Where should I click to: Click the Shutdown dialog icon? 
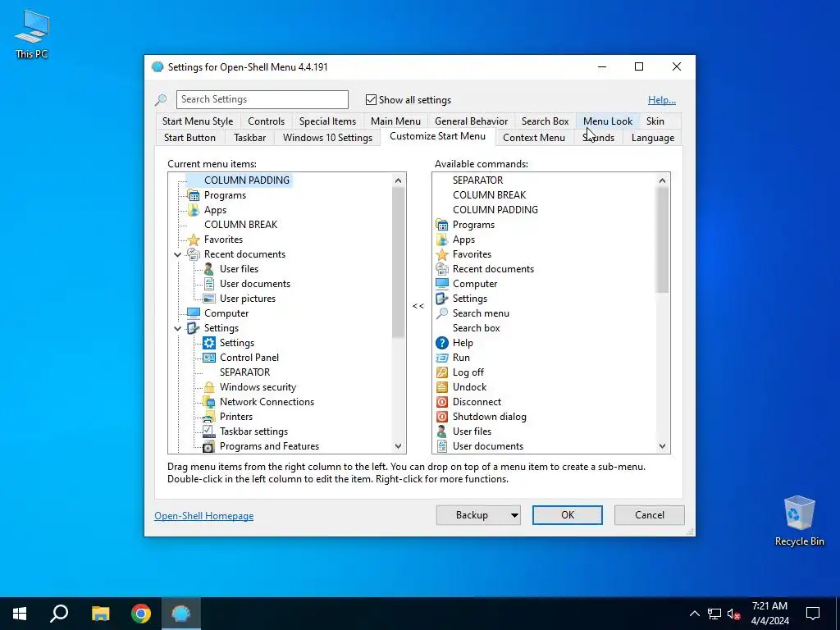[442, 417]
